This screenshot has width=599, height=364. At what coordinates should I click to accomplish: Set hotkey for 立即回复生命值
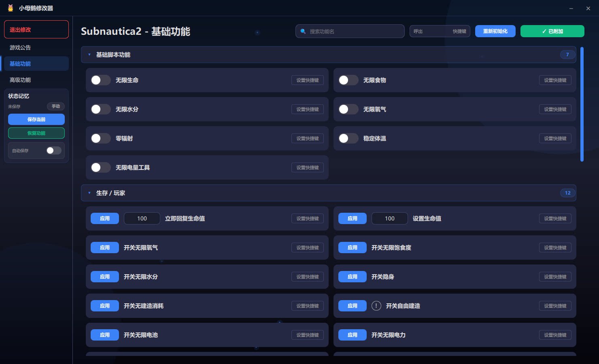coord(308,218)
